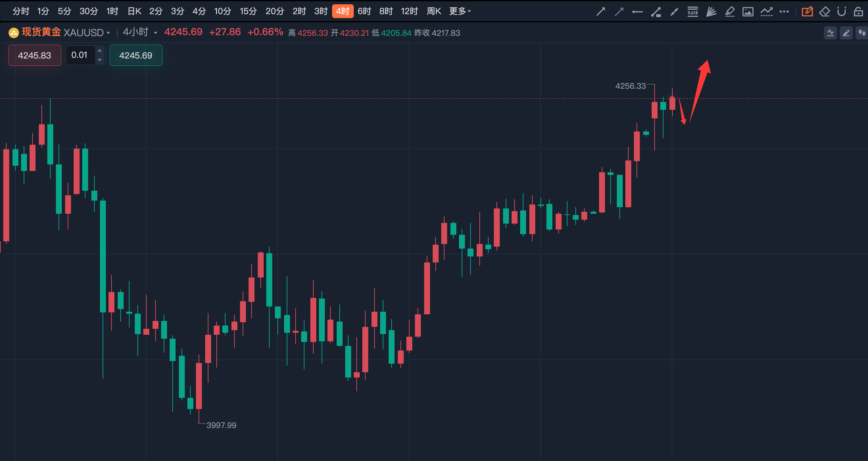Click the buy price button showing 4245.69
868x461 pixels.
pos(136,55)
